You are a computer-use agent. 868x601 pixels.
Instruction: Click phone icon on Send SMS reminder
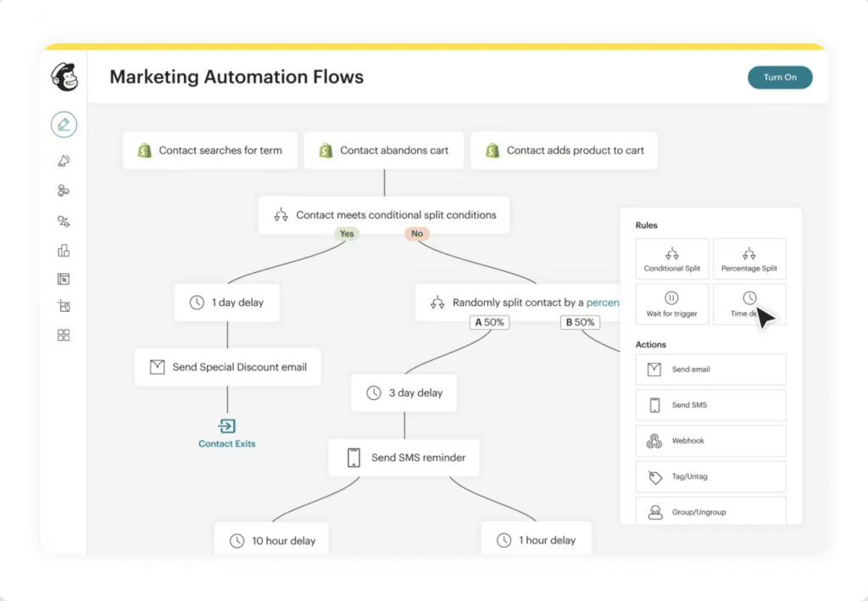(x=353, y=458)
